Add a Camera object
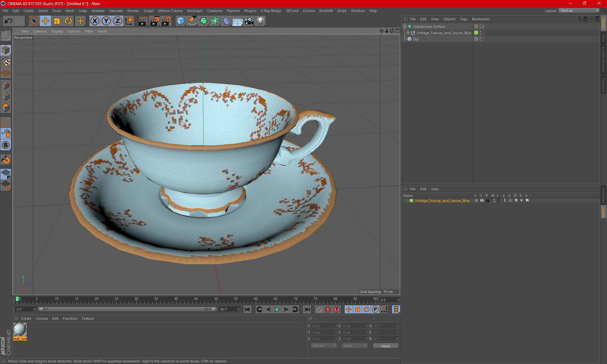The image size is (607, 364). (249, 21)
